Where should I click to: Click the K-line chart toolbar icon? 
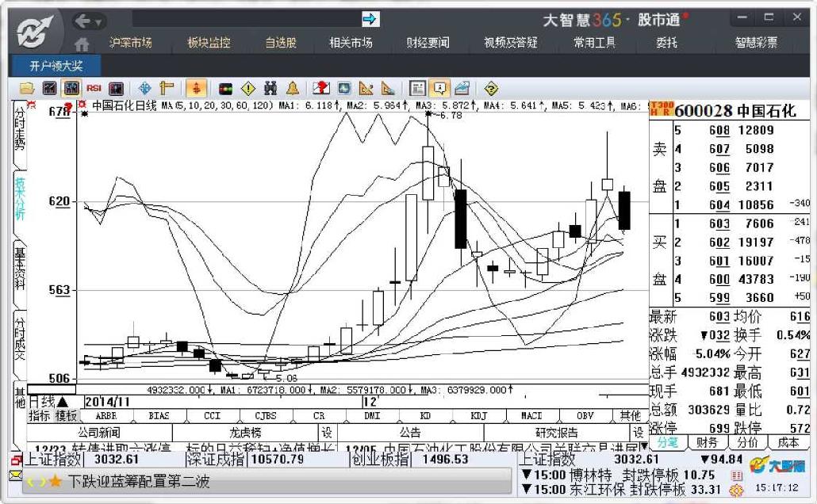coord(71,89)
